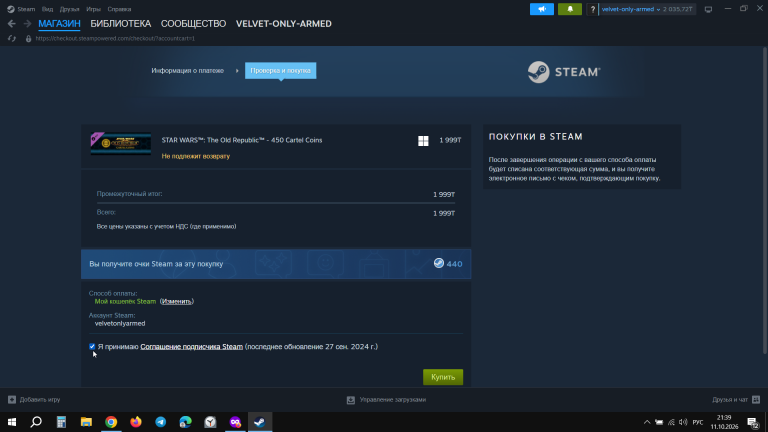Click Изменить to change payment method
This screenshot has width=768, height=432.
(x=177, y=301)
